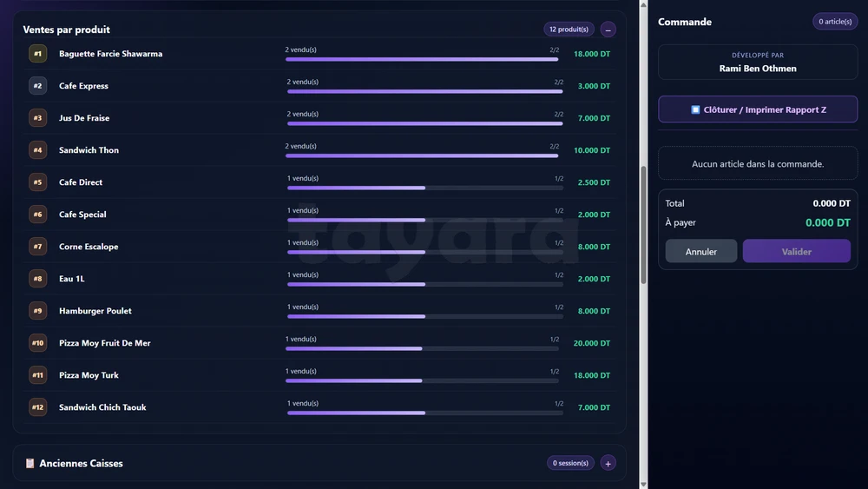Select the Sandwich Chich Taouk product name
The image size is (868, 489).
102,407
